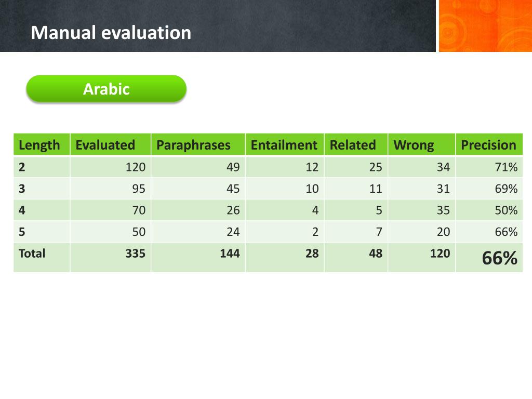The image size is (532, 399).
Task: Click the Entailment total 28
Action: pyautogui.click(x=312, y=254)
